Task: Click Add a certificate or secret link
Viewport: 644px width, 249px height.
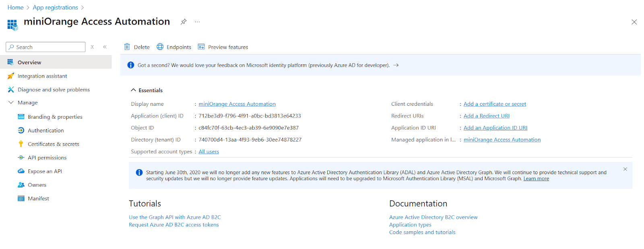Action: (x=495, y=104)
